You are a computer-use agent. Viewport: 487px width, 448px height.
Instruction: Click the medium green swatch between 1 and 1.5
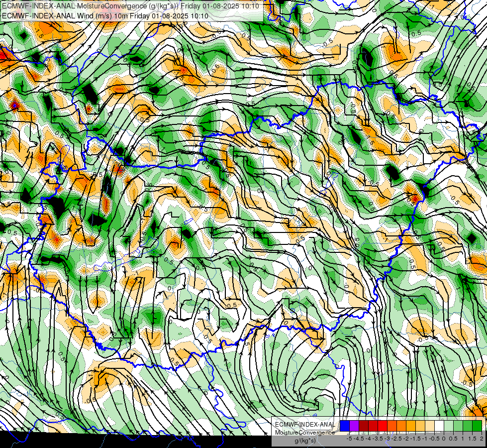tap(468, 426)
